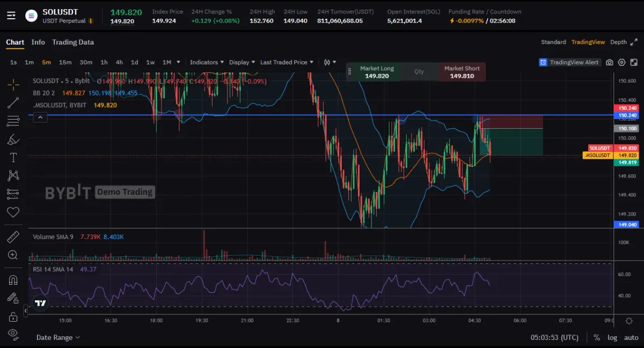644x348 pixels.
Task: Toggle magnet mode for drawings
Action: (13, 279)
